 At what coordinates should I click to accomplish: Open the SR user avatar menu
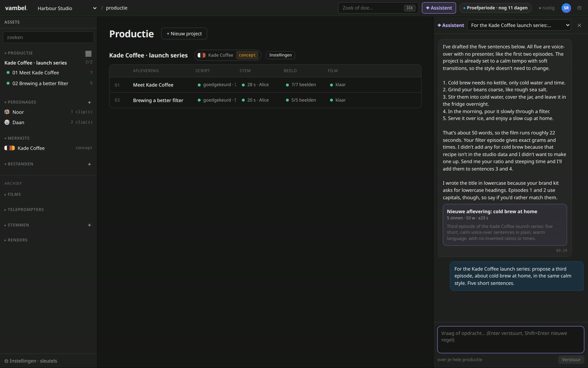click(566, 8)
